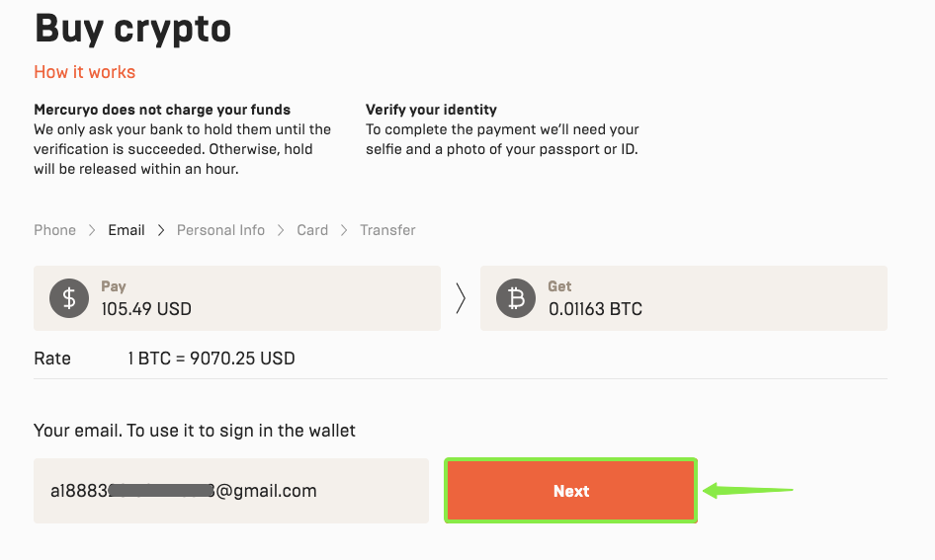Click the chevron between Card and Transfer
Screen dimensions: 935x560
[x=344, y=230]
